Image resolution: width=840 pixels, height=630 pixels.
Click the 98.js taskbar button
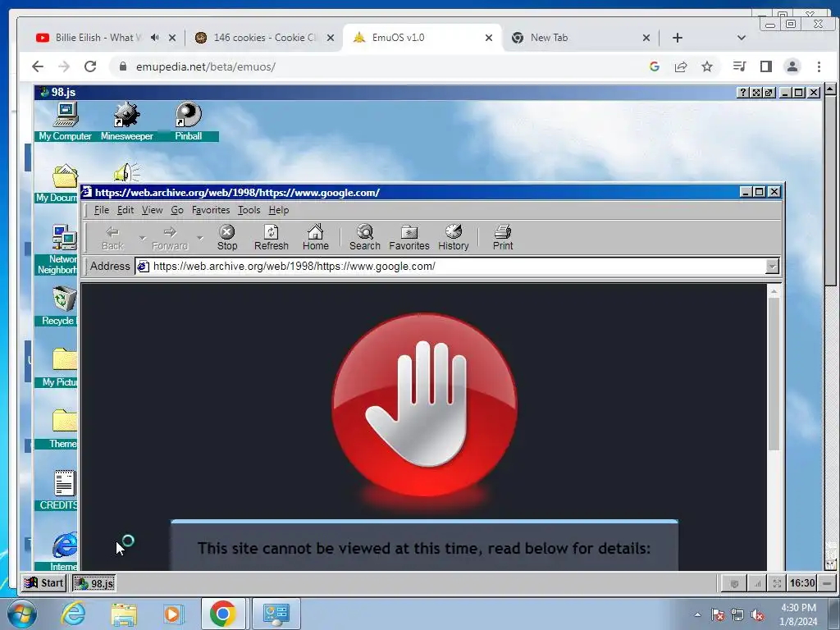(94, 583)
